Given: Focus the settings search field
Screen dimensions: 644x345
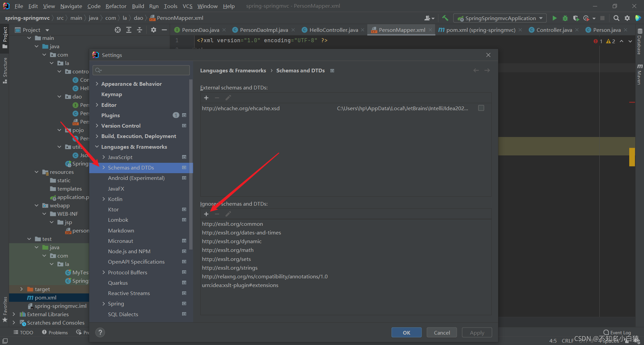Looking at the screenshot, I should (141, 70).
